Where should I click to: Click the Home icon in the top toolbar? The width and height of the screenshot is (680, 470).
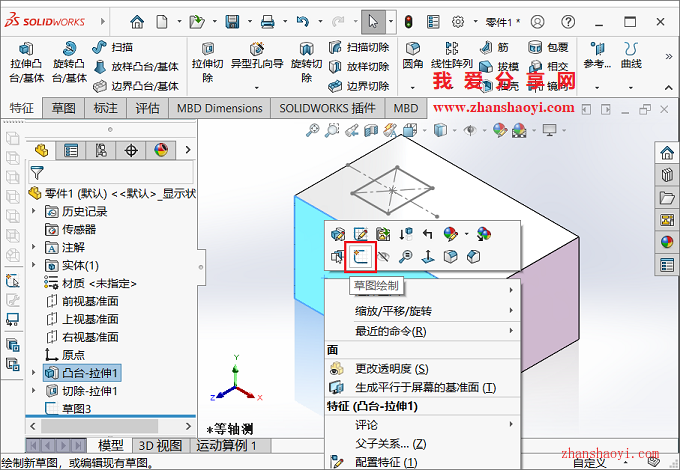(x=137, y=21)
